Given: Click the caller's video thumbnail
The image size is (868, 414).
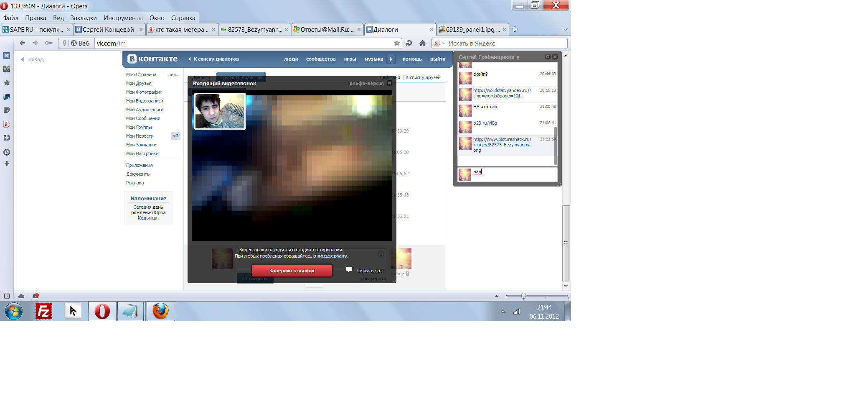Looking at the screenshot, I should 220,111.
